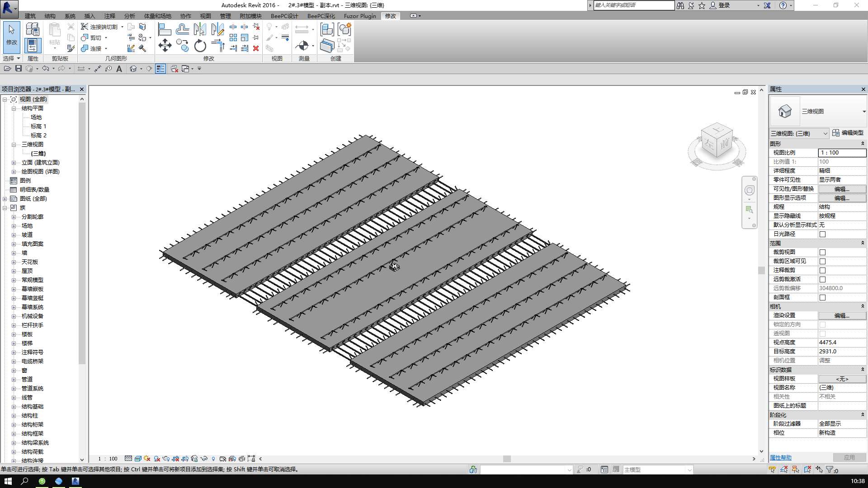Collapse the 结构平面 tree node
Image resolution: width=868 pixels, height=488 pixels.
(14, 108)
